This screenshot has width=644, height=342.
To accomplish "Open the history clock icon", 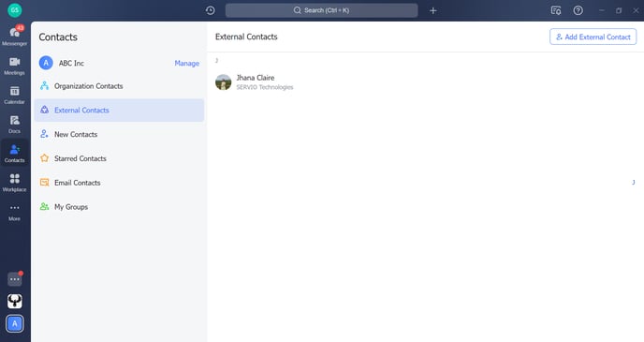I will [211, 10].
